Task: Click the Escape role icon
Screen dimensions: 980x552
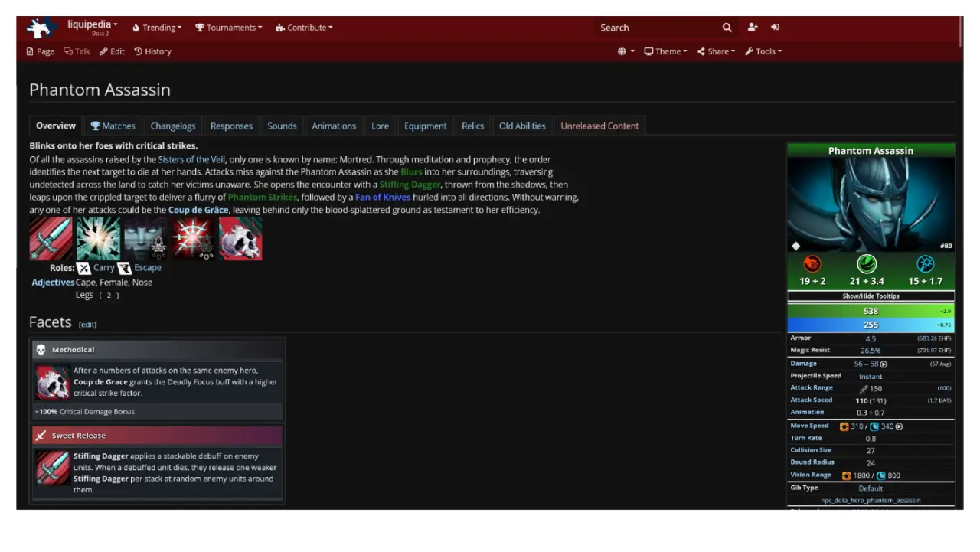Action: (x=124, y=268)
